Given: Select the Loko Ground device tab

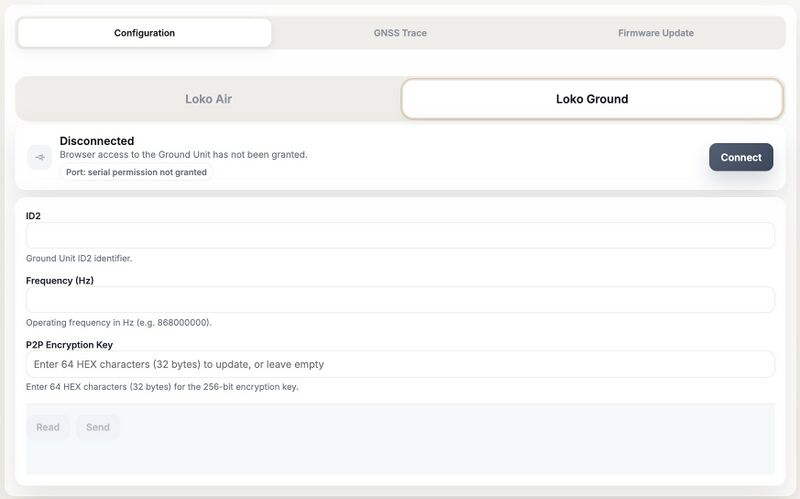Looking at the screenshot, I should click(x=592, y=99).
